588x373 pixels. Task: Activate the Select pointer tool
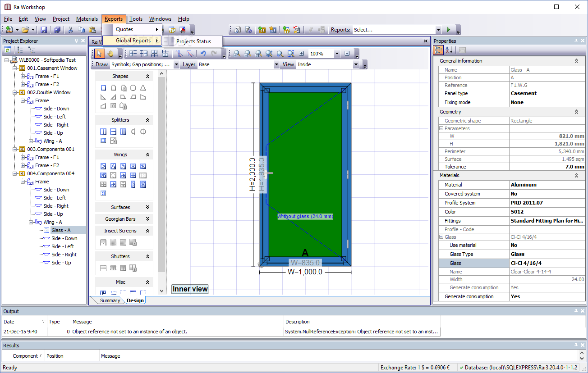[100, 54]
